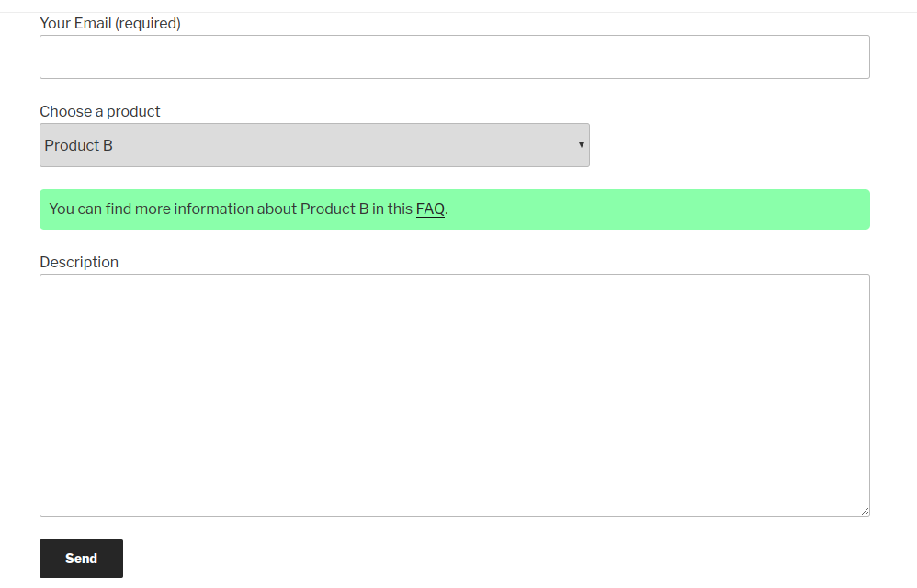This screenshot has width=917, height=588.
Task: Click the dropdown arrow on the product select
Action: pos(582,145)
